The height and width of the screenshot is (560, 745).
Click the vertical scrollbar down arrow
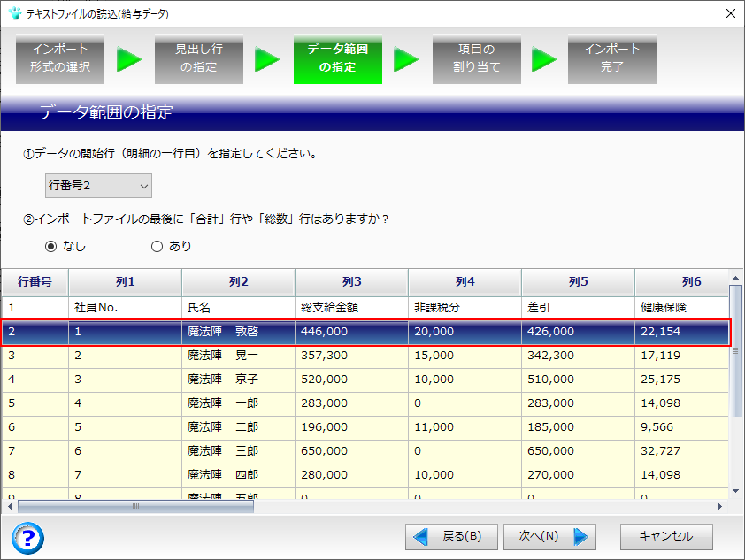pyautogui.click(x=735, y=489)
